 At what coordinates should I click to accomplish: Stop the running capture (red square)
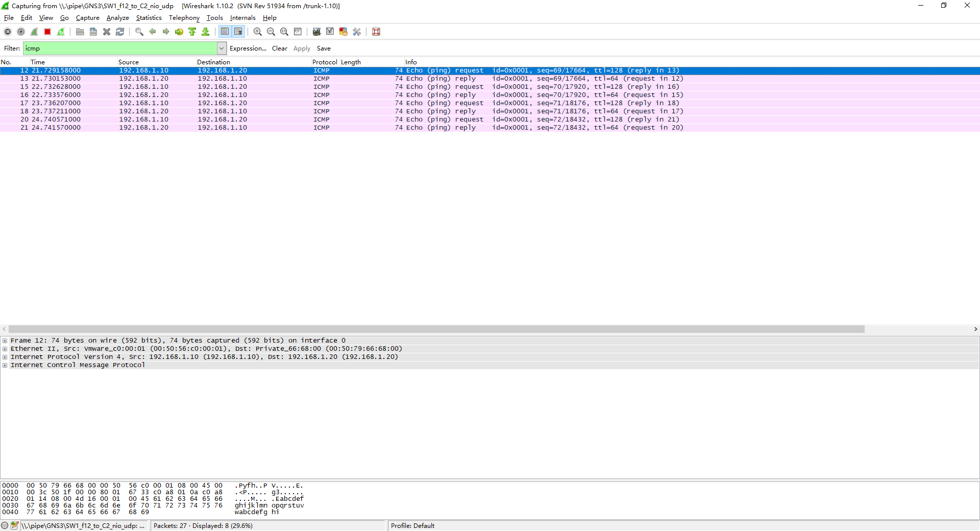coord(47,32)
